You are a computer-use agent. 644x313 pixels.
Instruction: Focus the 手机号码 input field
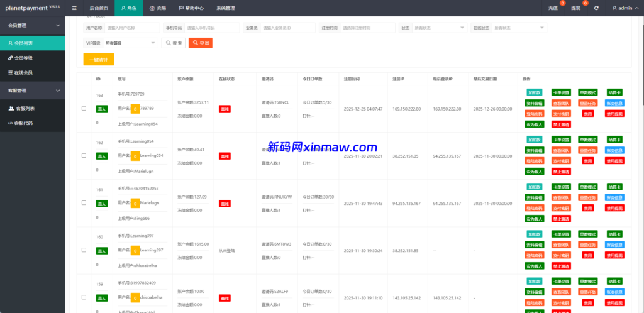coord(212,28)
